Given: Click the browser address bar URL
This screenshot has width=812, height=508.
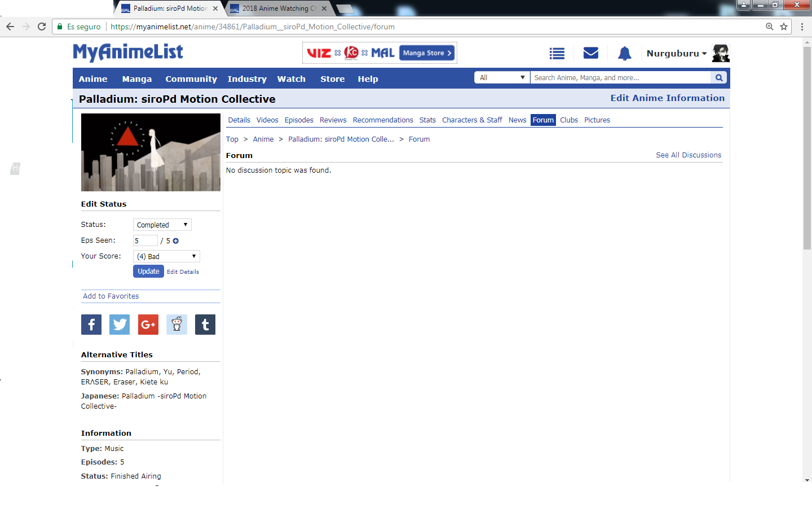Looking at the screenshot, I should 253,27.
